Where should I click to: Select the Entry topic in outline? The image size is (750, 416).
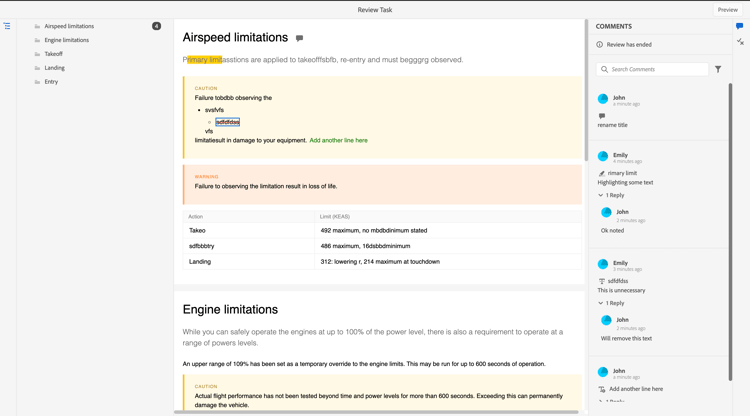[x=51, y=82]
